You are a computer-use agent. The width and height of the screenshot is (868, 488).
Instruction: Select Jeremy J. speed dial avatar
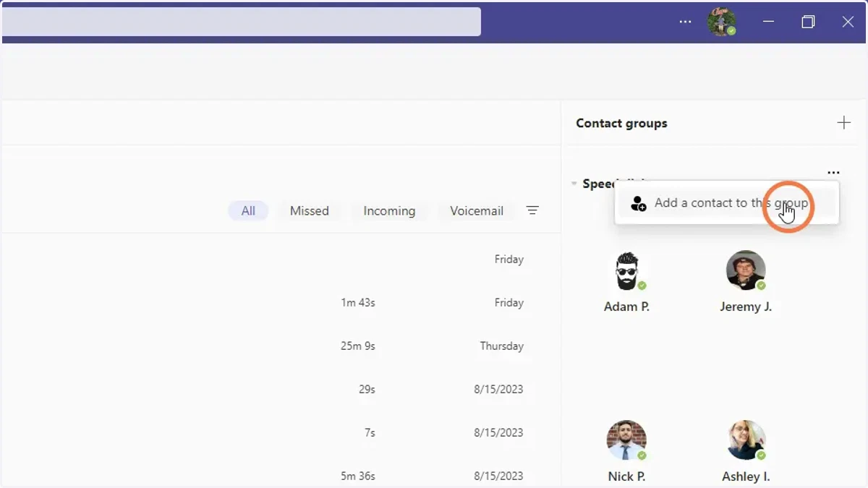(x=746, y=271)
